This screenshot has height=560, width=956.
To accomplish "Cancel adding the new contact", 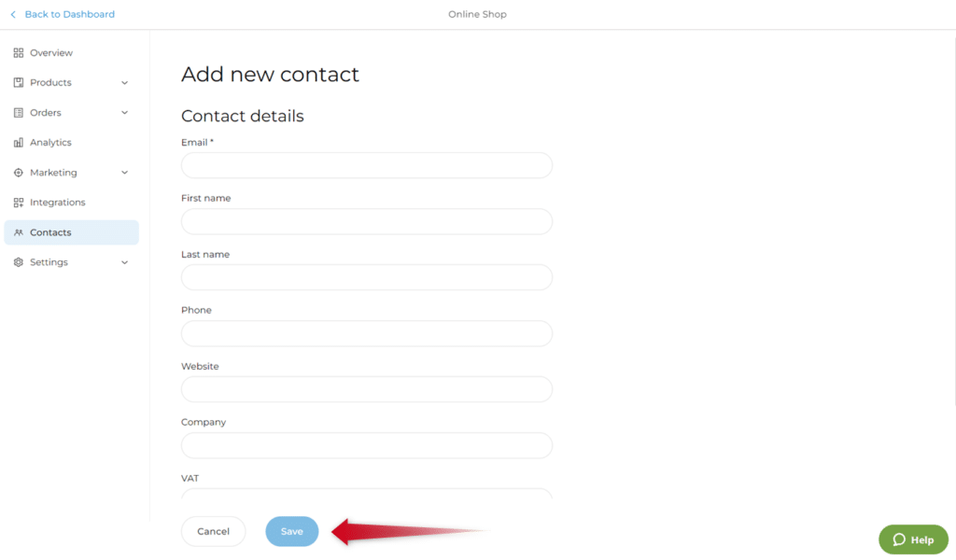I will point(213,531).
